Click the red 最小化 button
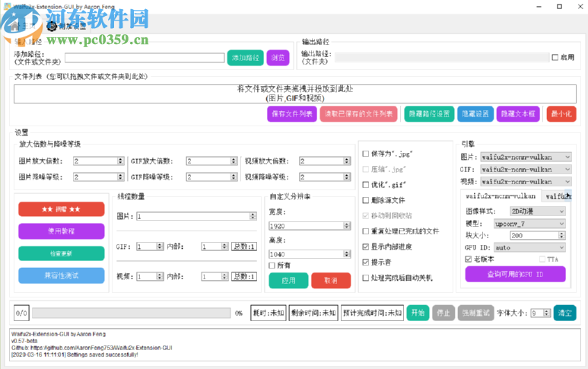This screenshot has width=588, height=369. [x=561, y=114]
